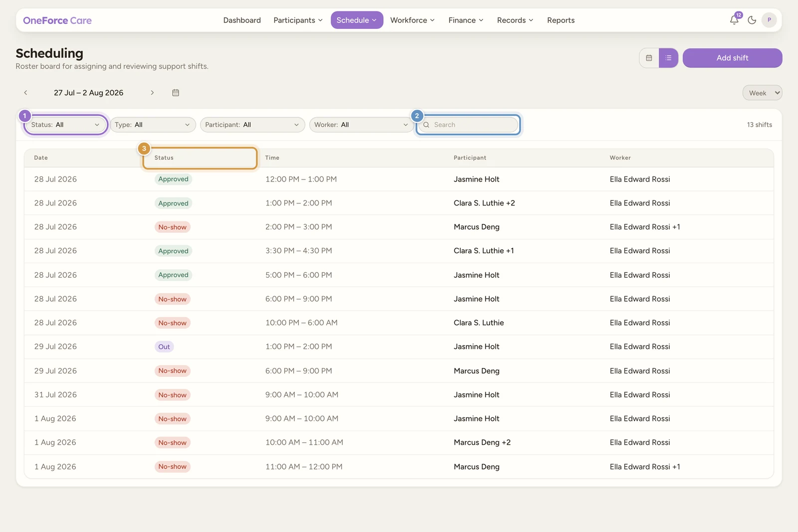Image resolution: width=798 pixels, height=532 pixels.
Task: Switch to calendar view
Action: 649,58
